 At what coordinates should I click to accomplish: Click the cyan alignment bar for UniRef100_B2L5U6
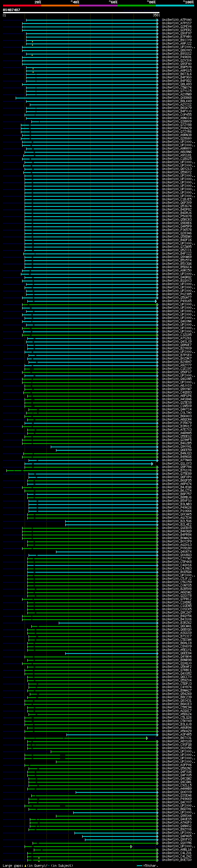[111, 521]
